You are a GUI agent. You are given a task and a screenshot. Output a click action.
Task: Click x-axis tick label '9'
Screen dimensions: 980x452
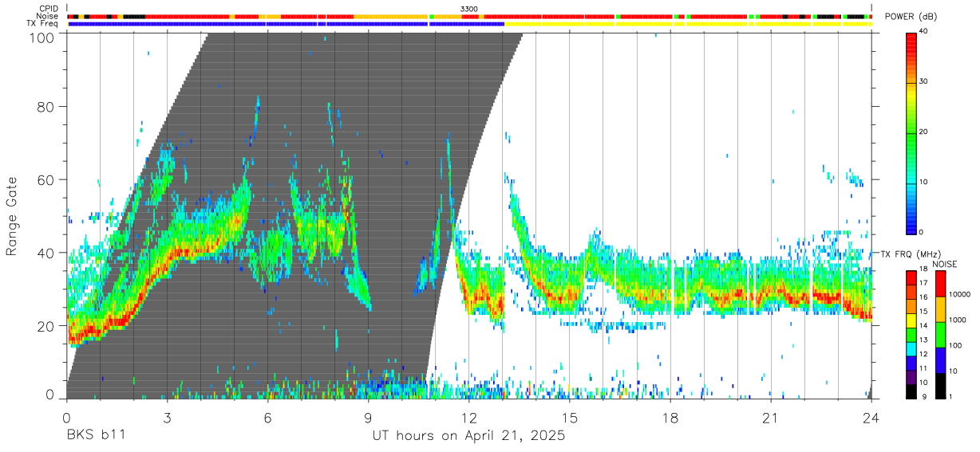[x=368, y=418]
